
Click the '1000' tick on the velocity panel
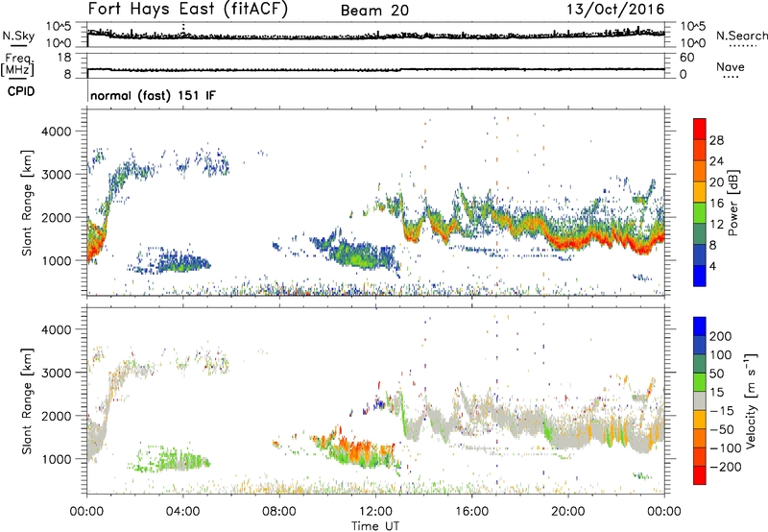(x=57, y=459)
